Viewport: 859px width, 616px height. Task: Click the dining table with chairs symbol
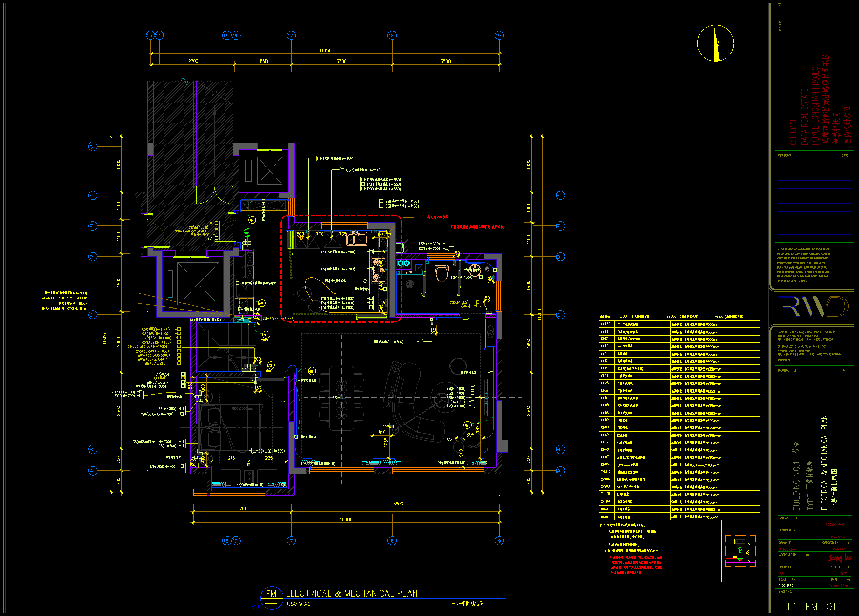(x=341, y=398)
